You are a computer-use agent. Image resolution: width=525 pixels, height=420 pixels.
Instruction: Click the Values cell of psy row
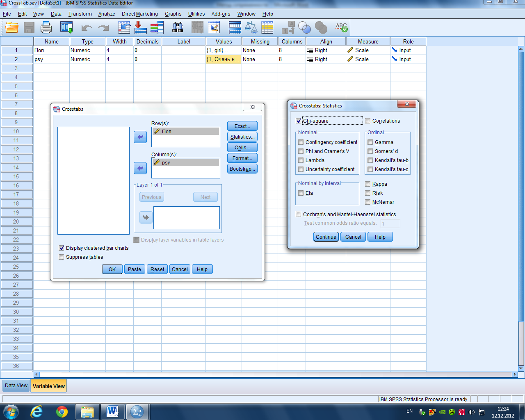click(x=224, y=59)
